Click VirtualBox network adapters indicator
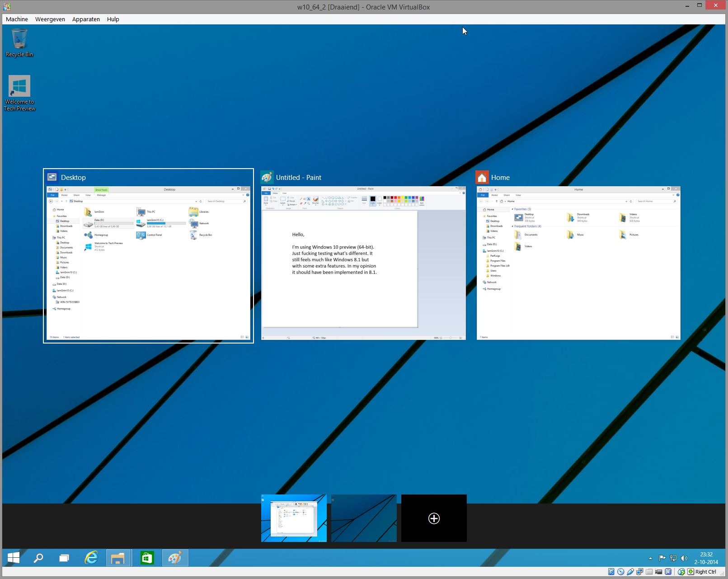Screen dimensions: 728x579 tap(640, 572)
